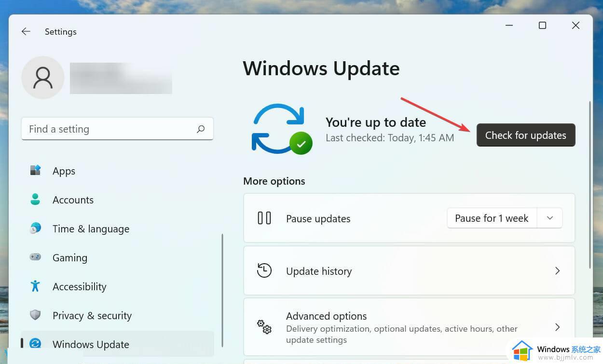Click the sidebar scrollbar
The width and height of the screenshot is (603, 364).
222,290
